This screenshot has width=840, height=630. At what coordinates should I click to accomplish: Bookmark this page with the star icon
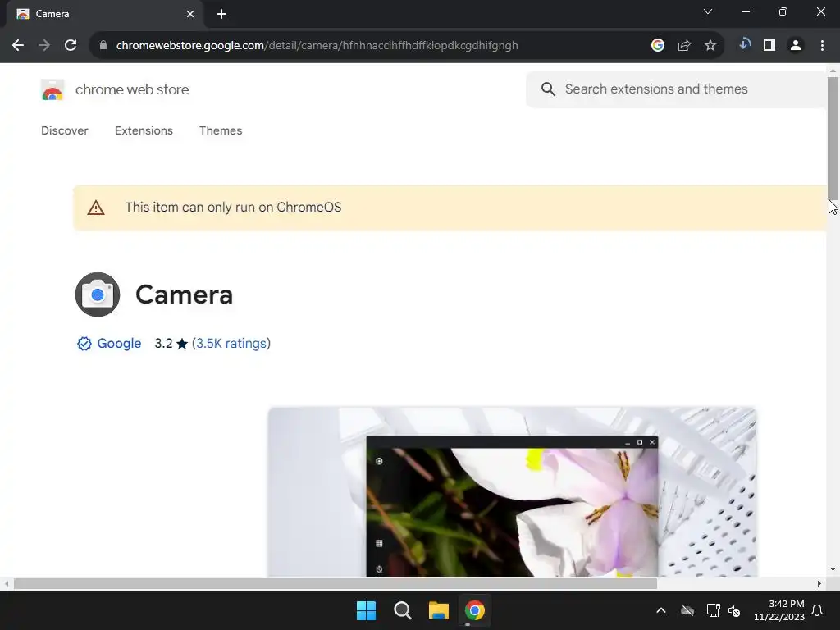[x=710, y=46]
